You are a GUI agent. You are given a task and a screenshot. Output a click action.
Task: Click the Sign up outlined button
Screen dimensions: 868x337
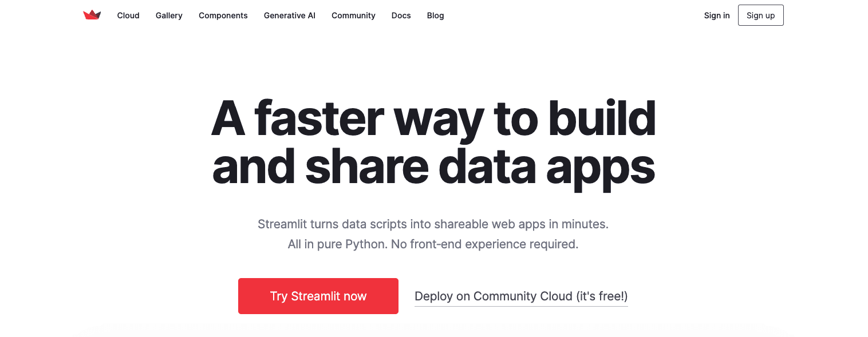pos(760,15)
